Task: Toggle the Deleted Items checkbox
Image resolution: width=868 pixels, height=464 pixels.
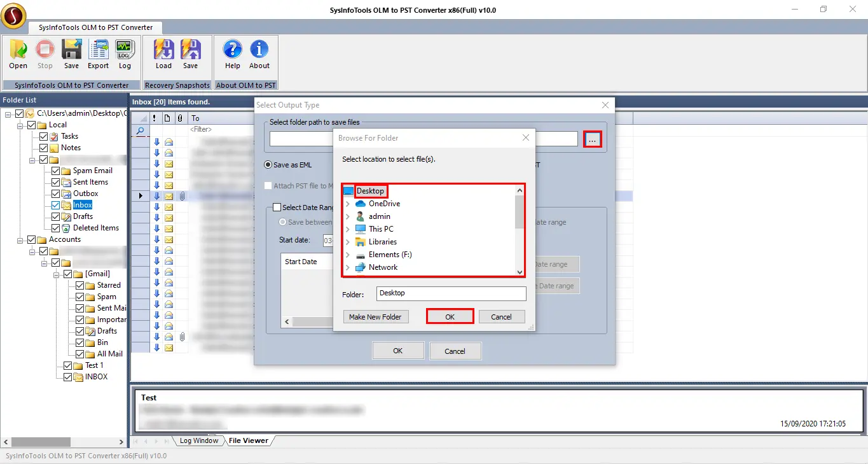Action: tap(55, 228)
